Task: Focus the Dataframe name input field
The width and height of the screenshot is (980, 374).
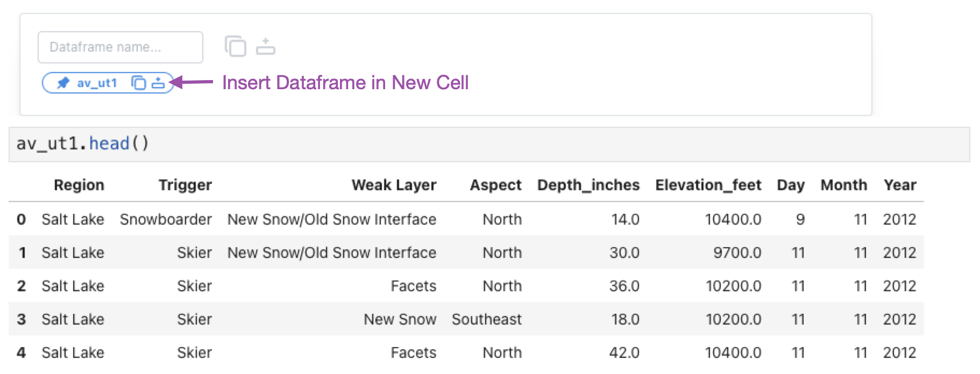Action: pos(120,47)
